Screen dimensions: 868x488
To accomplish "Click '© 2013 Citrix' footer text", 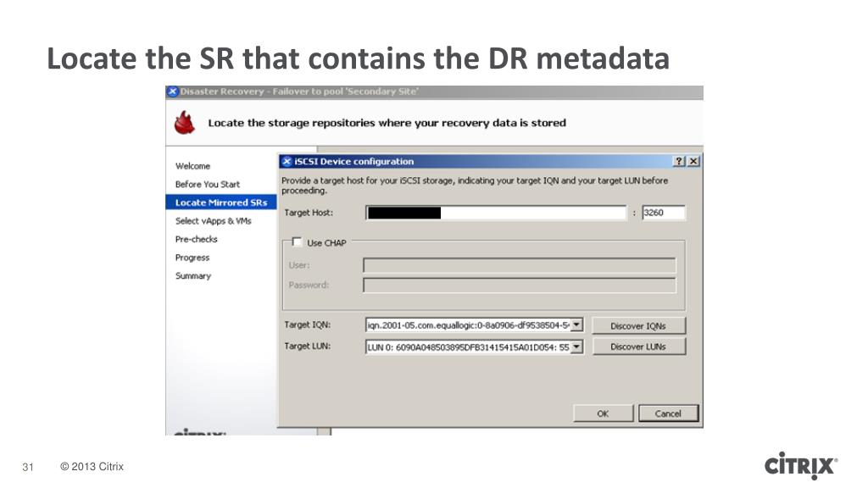I will (x=92, y=467).
